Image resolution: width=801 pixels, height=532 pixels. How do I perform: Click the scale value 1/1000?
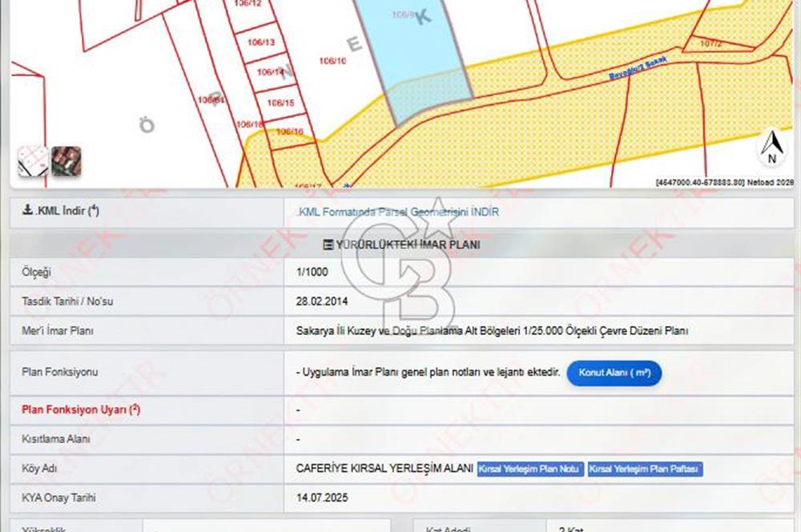(x=312, y=272)
